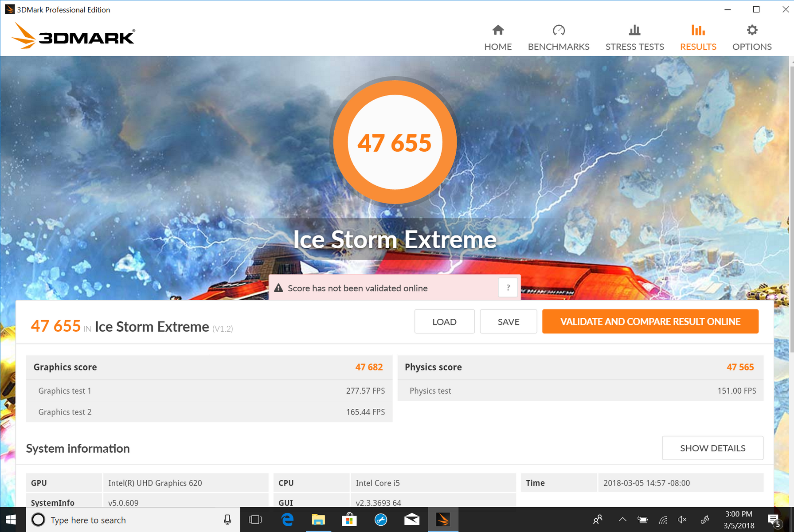Click the Ice Storm Extreme banner title
This screenshot has height=532, width=794.
click(395, 239)
